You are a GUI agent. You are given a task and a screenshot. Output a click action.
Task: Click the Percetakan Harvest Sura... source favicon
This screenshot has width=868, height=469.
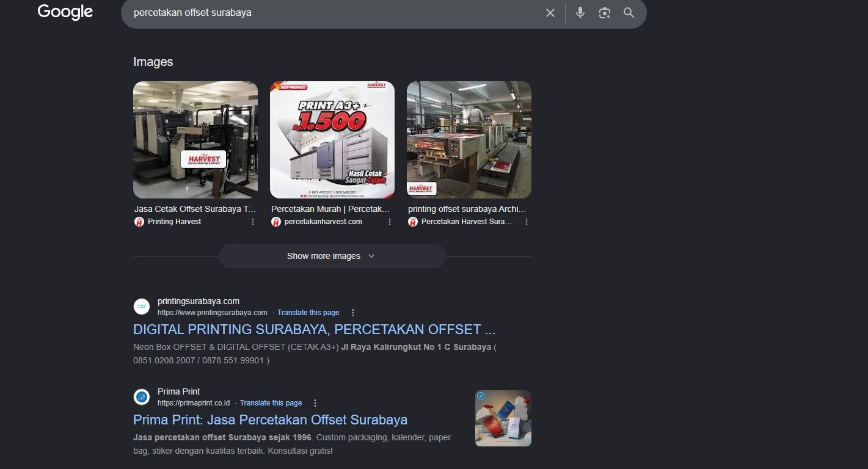pos(413,222)
